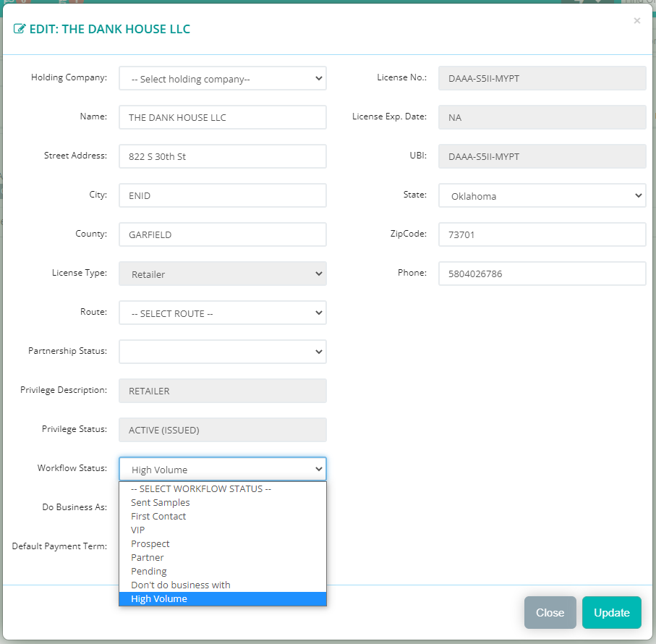656x644 pixels.
Task: Focus the Street Address field
Action: point(223,156)
